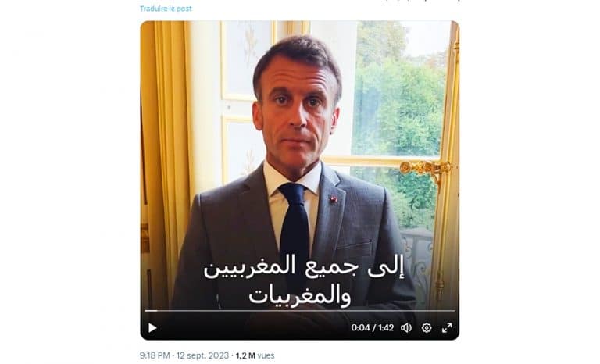The image size is (600, 364).
Task: Open video settings via the gear icon
Action: point(427,328)
